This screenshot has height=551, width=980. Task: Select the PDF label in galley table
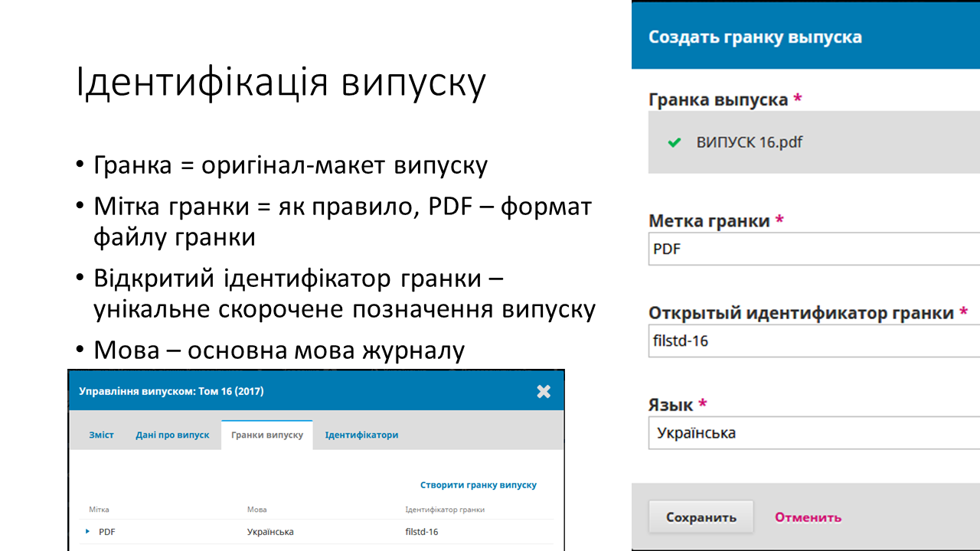tap(107, 532)
